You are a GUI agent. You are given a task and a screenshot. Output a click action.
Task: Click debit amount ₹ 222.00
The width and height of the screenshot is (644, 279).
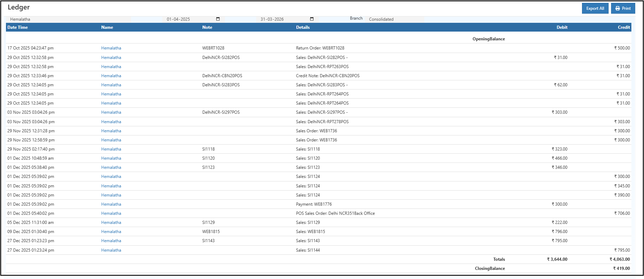coord(560,222)
